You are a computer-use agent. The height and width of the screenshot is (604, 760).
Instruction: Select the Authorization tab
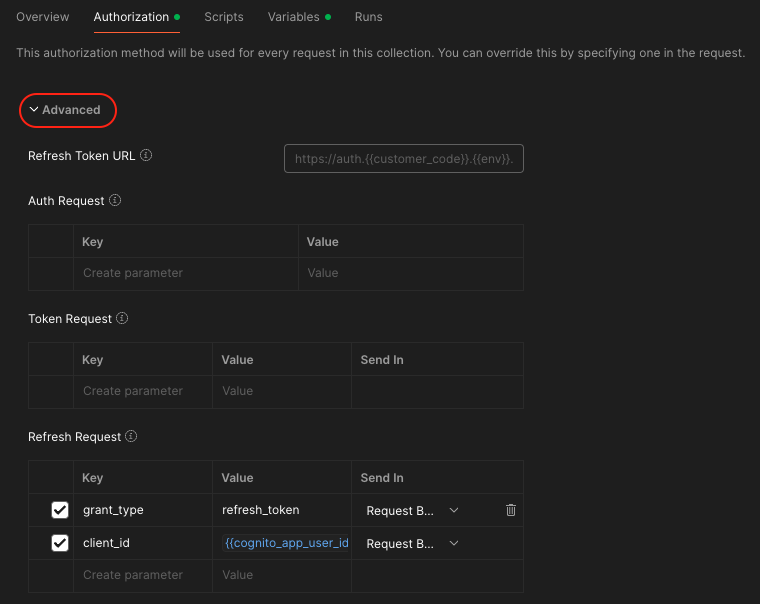pos(137,17)
